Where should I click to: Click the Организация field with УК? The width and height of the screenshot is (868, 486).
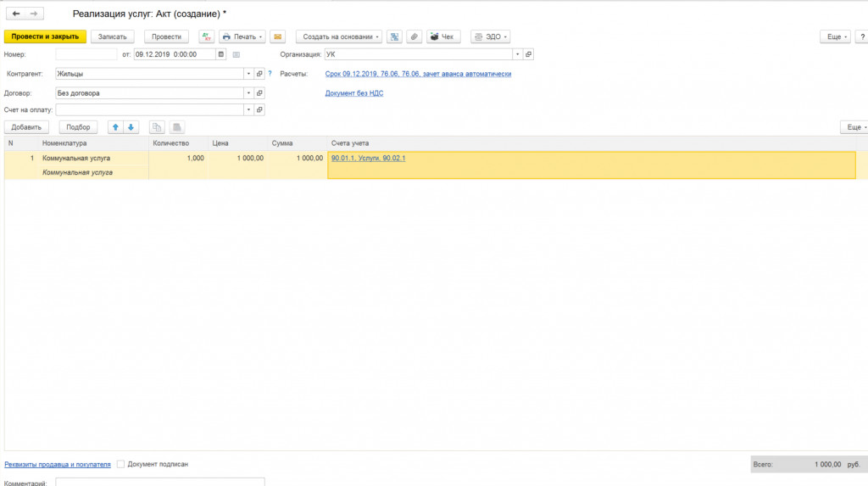419,54
